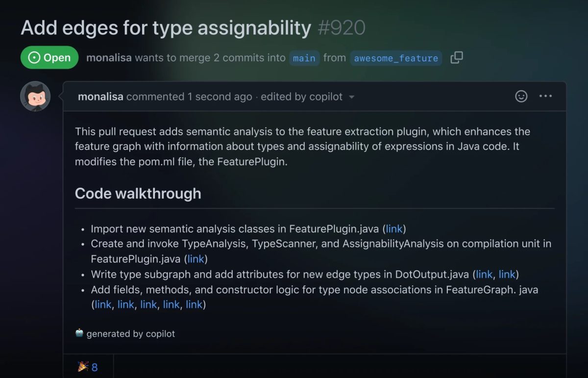This screenshot has height=378, width=588.
Task: Click the green Open status badge
Action: 49,58
